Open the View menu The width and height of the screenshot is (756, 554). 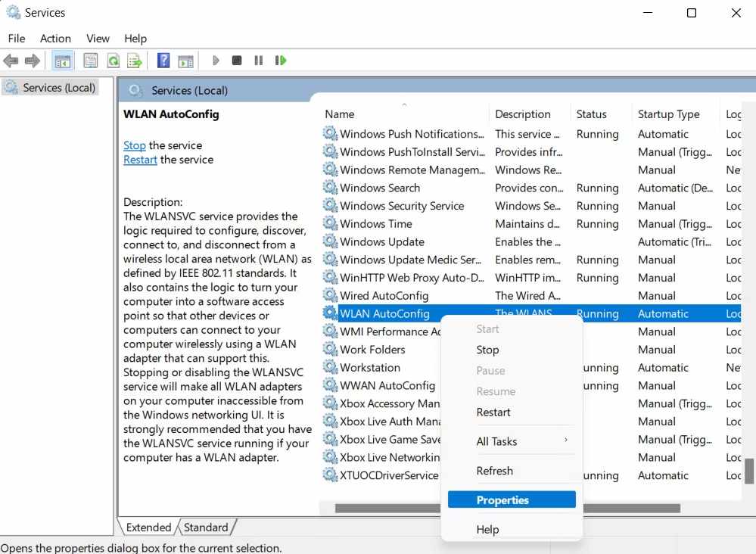pyautogui.click(x=98, y=39)
